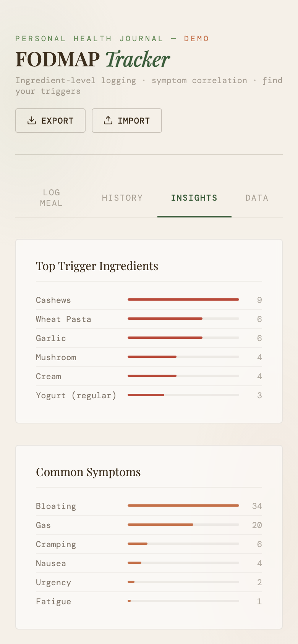Click the Urgency symptom row
Image resolution: width=298 pixels, height=644 pixels.
(149, 582)
